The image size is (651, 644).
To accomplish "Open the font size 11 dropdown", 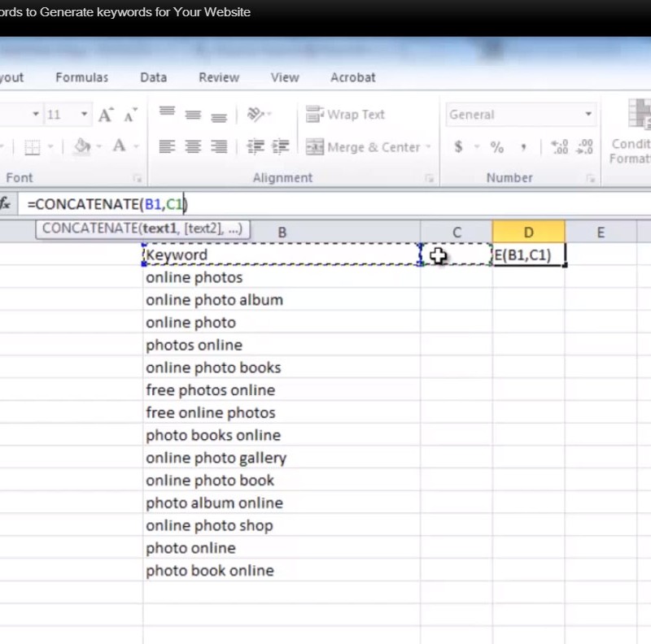I will [84, 115].
